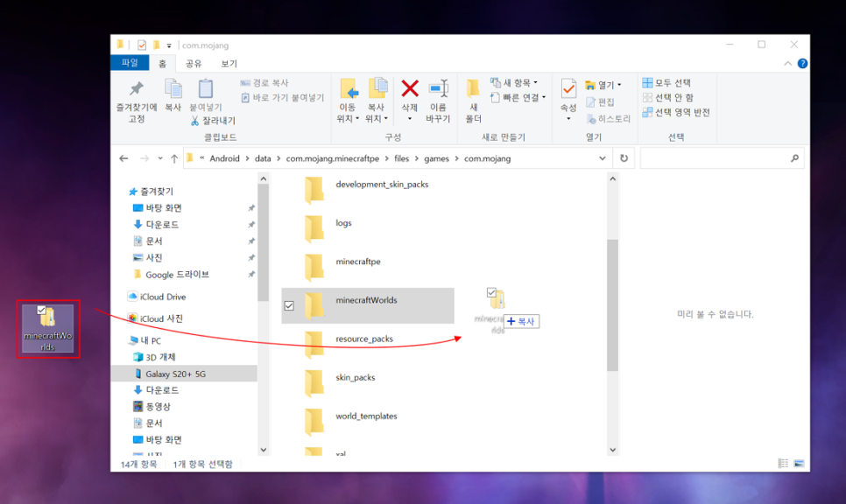Click Cut (잘라내기) in the clipboard group
Image resolution: width=846 pixels, height=504 pixels.
213,121
